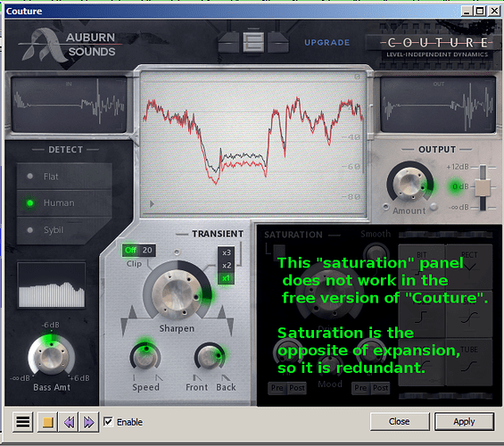Toggle the Clip Off switch

(x=130, y=251)
